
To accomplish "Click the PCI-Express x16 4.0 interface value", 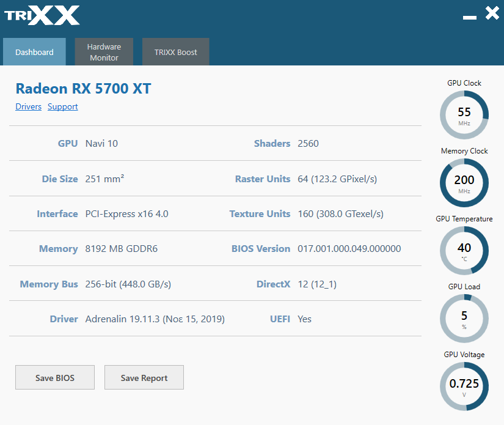I will [x=126, y=214].
